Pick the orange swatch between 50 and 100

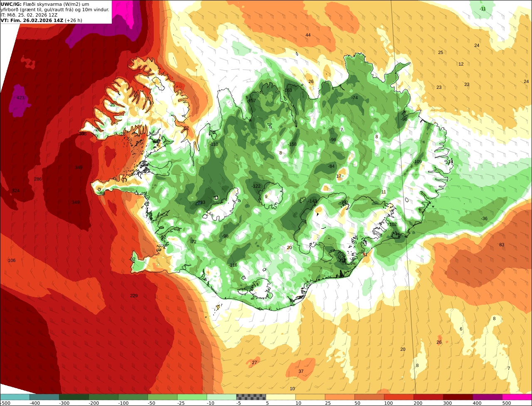tap(369, 397)
